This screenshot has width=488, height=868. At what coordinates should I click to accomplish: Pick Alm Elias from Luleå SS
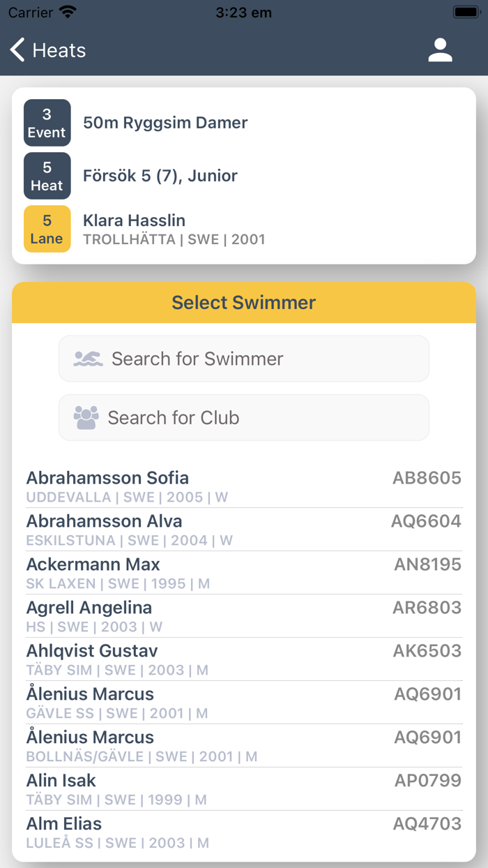click(x=244, y=832)
